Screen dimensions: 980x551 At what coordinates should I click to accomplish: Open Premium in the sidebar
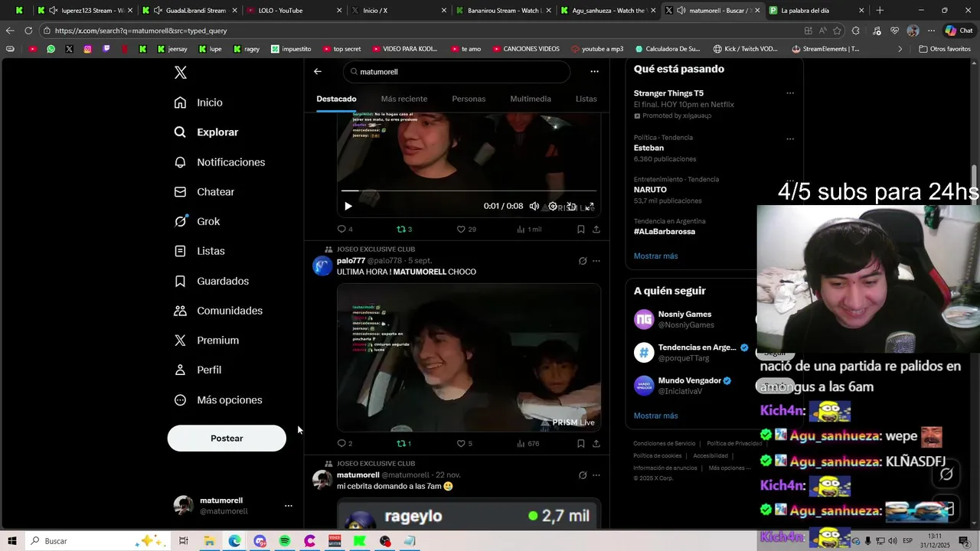(206, 341)
